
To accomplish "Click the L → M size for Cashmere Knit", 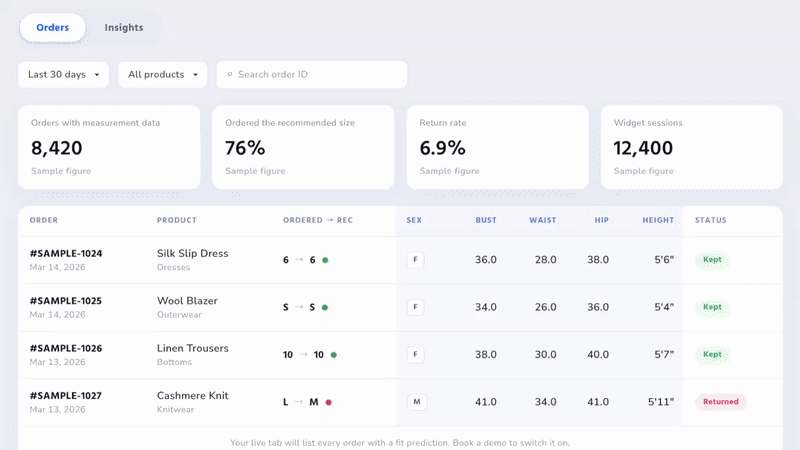I will 301,402.
